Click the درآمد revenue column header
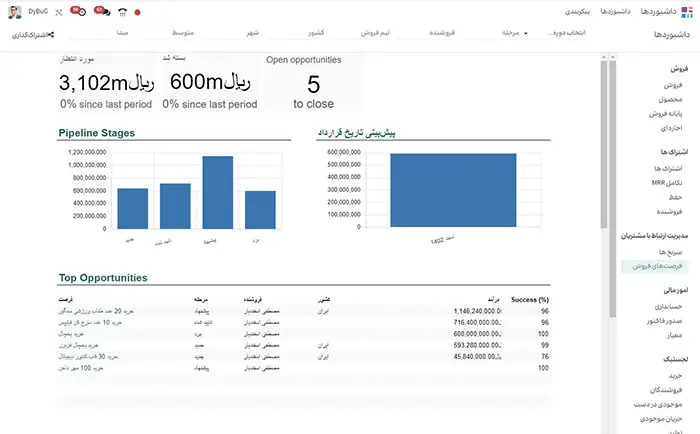Viewport: 700px width, 434px height. (493, 299)
